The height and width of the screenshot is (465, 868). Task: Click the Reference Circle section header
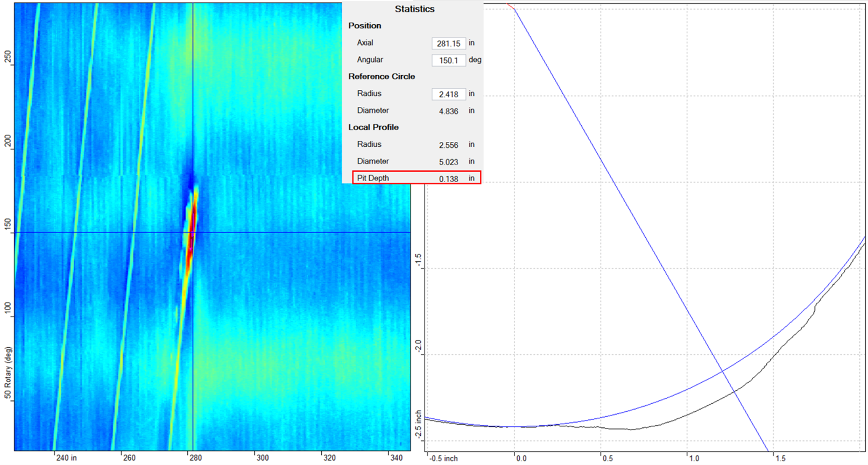382,76
